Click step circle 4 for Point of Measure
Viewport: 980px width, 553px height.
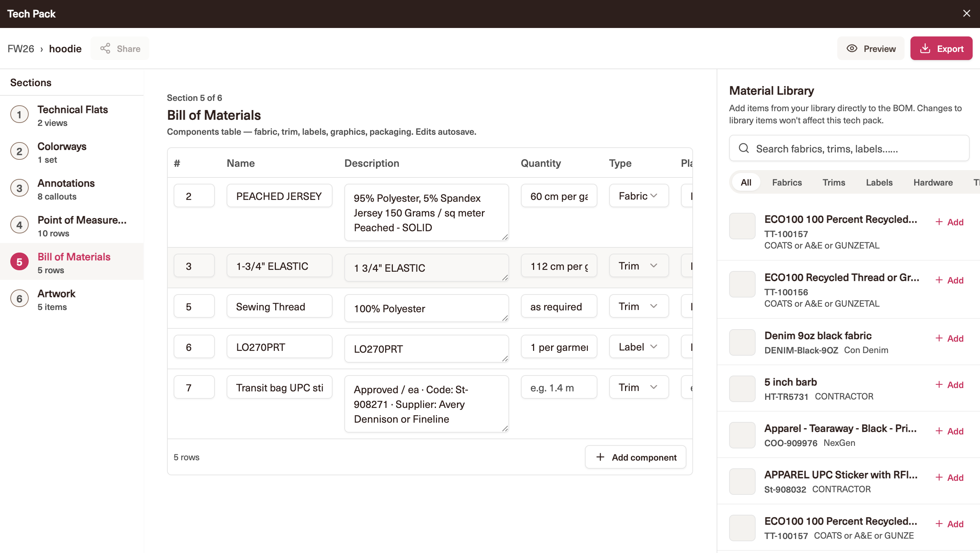19,225
